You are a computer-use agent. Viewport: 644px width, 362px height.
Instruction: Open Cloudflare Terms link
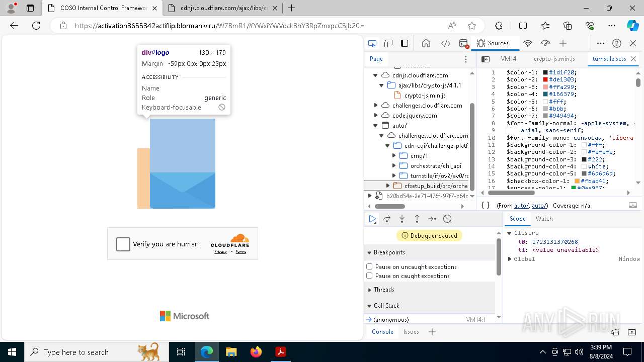241,251
